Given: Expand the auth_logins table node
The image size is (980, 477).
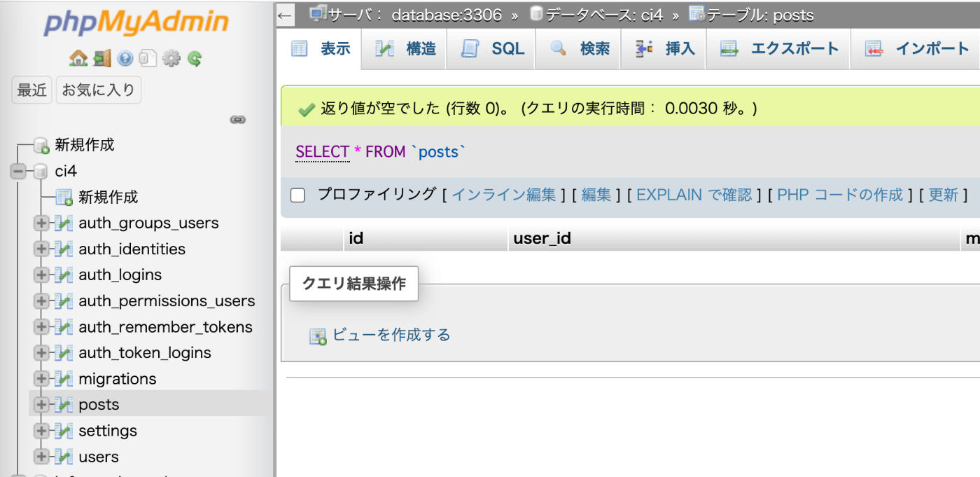Looking at the screenshot, I should pyautogui.click(x=41, y=275).
